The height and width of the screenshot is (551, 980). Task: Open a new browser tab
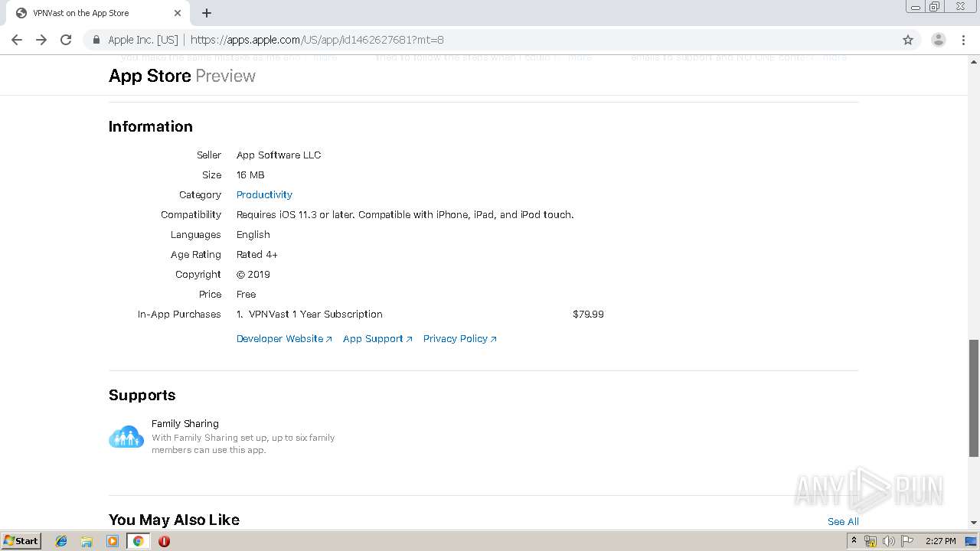tap(207, 13)
